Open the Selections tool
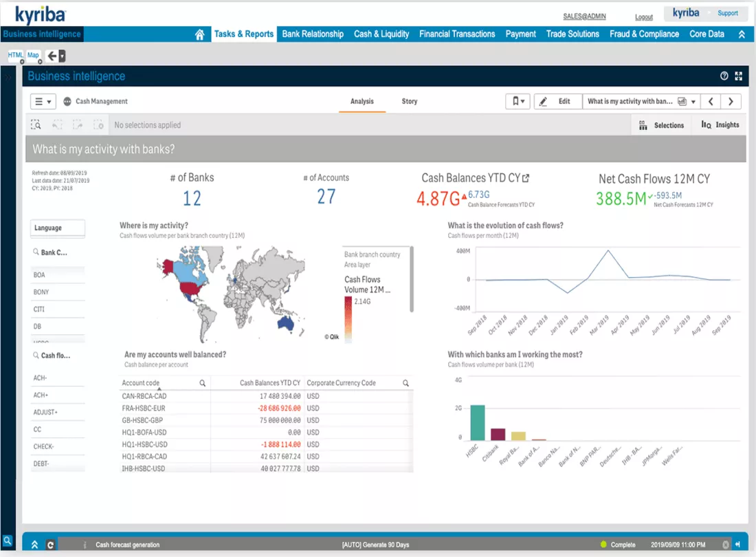The image size is (756, 557). pos(661,125)
